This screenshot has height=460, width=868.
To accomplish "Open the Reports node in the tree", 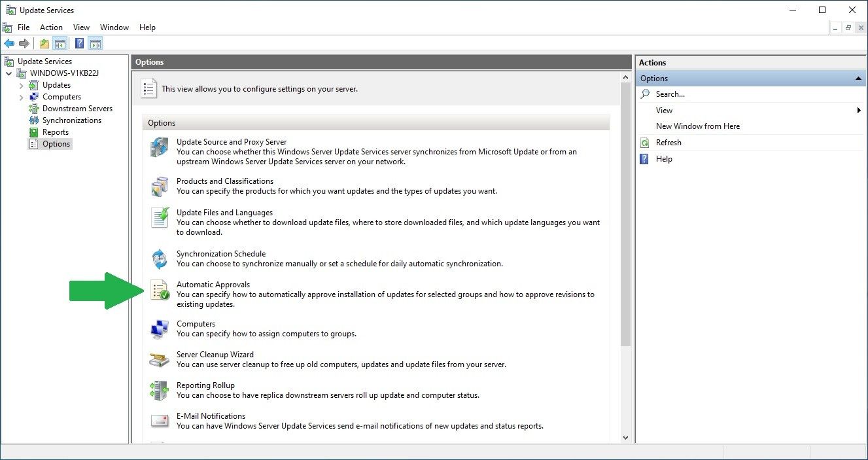I will [56, 132].
